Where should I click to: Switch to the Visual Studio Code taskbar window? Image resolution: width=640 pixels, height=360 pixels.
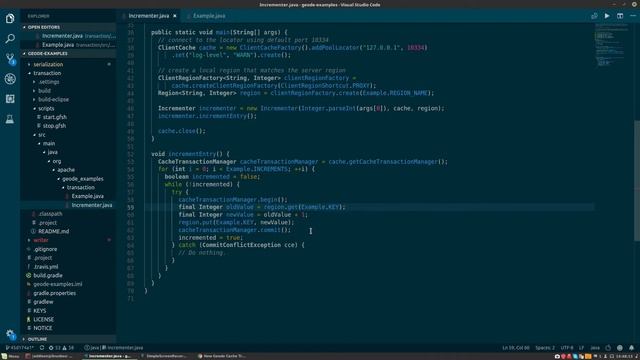(x=107, y=356)
